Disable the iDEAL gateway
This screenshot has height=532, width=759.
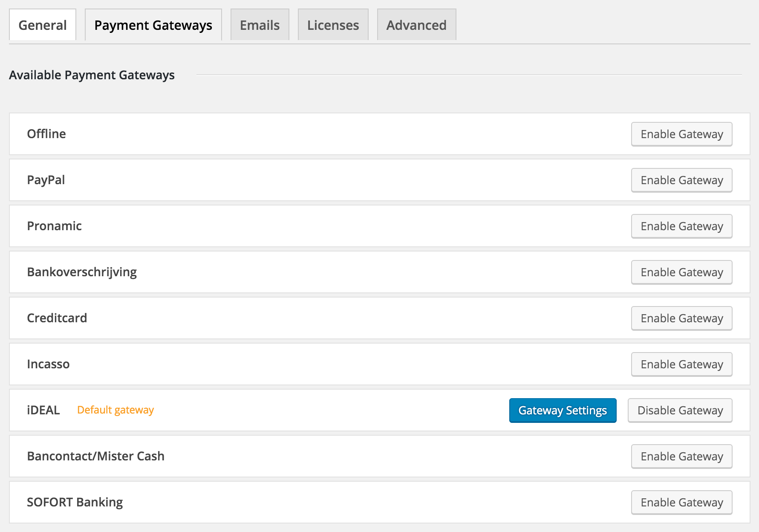680,411
